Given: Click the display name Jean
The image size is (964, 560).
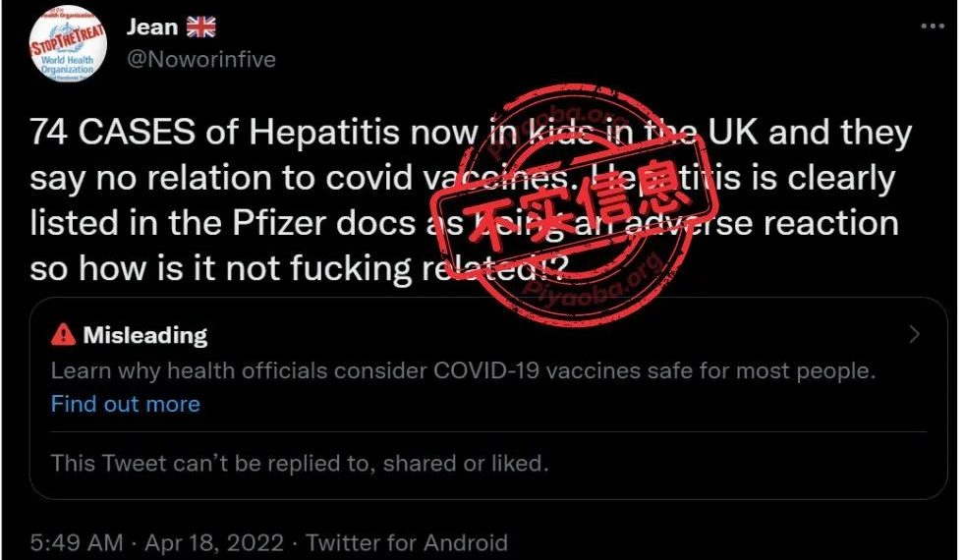Looking at the screenshot, I should [152, 28].
